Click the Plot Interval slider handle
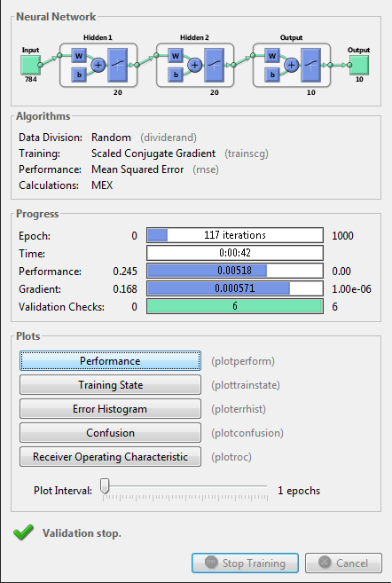The width and height of the screenshot is (392, 583). 106,486
